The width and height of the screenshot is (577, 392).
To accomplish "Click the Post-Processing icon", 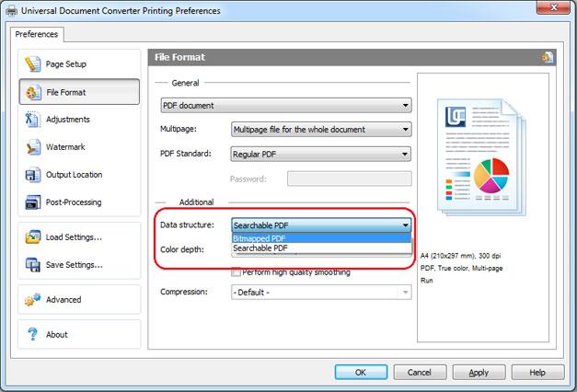I will coord(33,202).
